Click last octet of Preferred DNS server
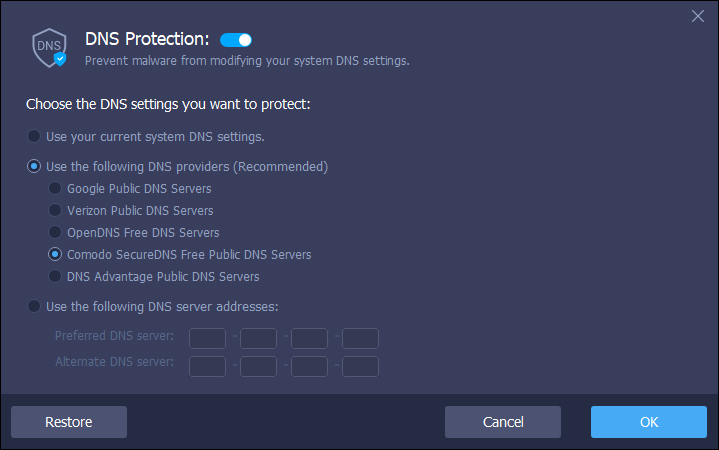This screenshot has height=450, width=719. pyautogui.click(x=360, y=338)
